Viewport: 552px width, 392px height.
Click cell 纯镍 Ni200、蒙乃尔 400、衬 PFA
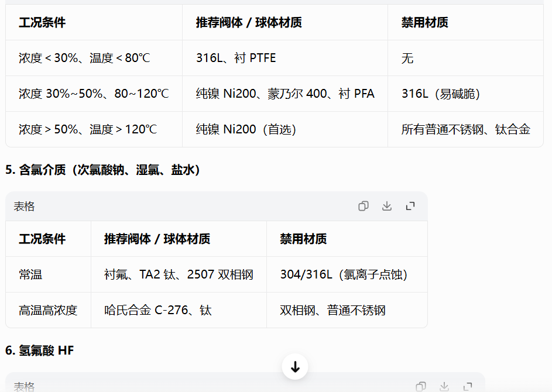point(285,94)
